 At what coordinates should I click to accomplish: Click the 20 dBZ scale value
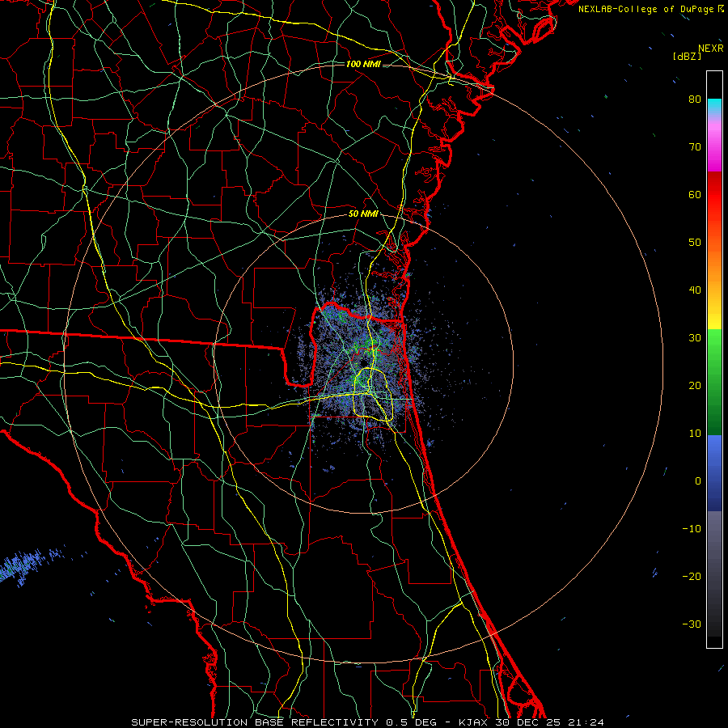click(x=695, y=386)
